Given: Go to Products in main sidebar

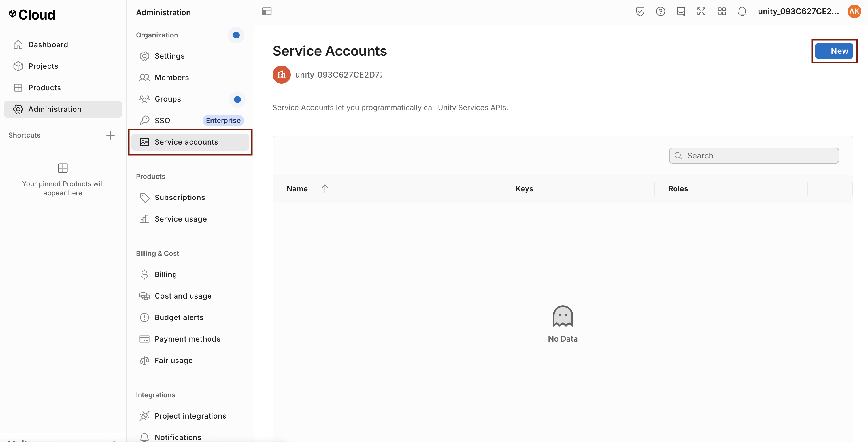Looking at the screenshot, I should 63,87.
